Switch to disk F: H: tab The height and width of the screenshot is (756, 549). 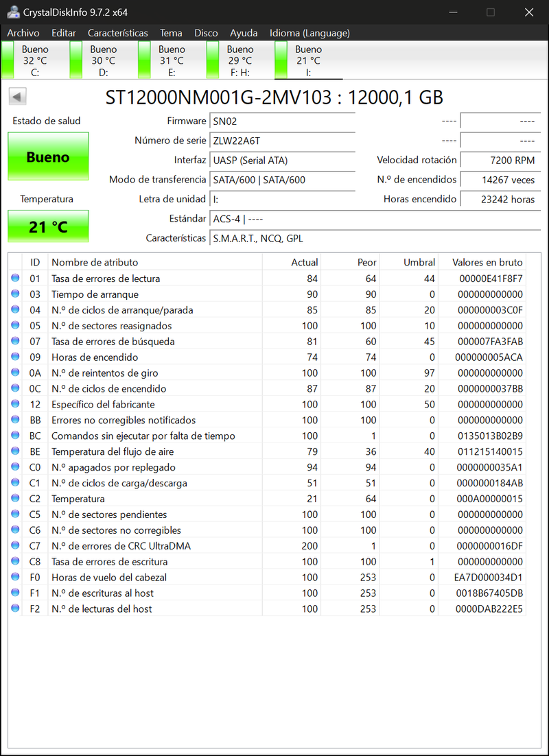240,60
